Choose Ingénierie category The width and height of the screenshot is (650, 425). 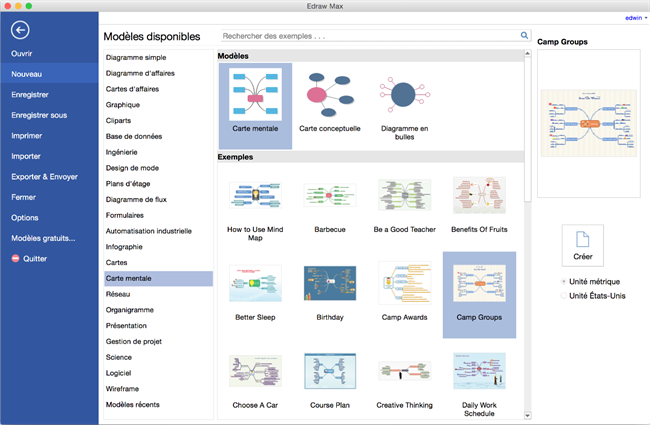(x=121, y=152)
